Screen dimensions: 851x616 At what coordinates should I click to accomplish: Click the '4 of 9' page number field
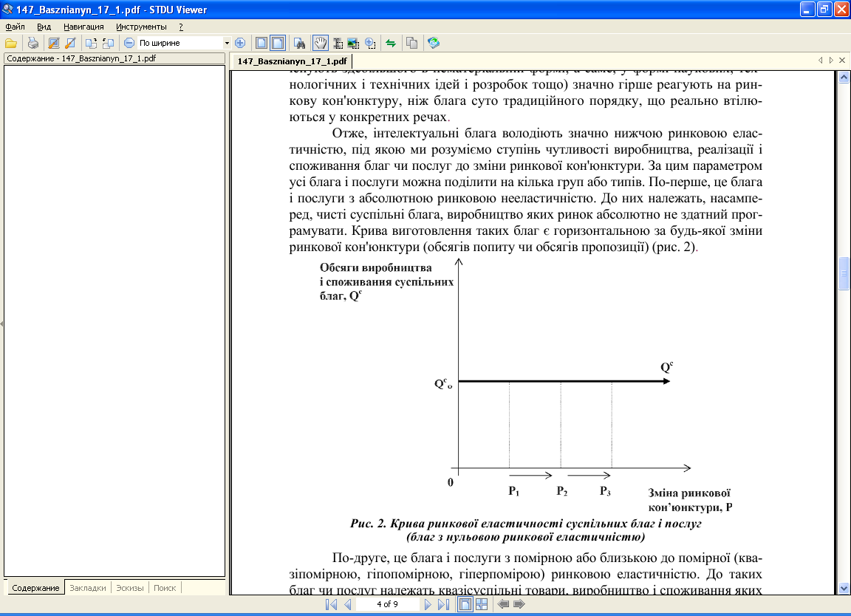(x=388, y=604)
